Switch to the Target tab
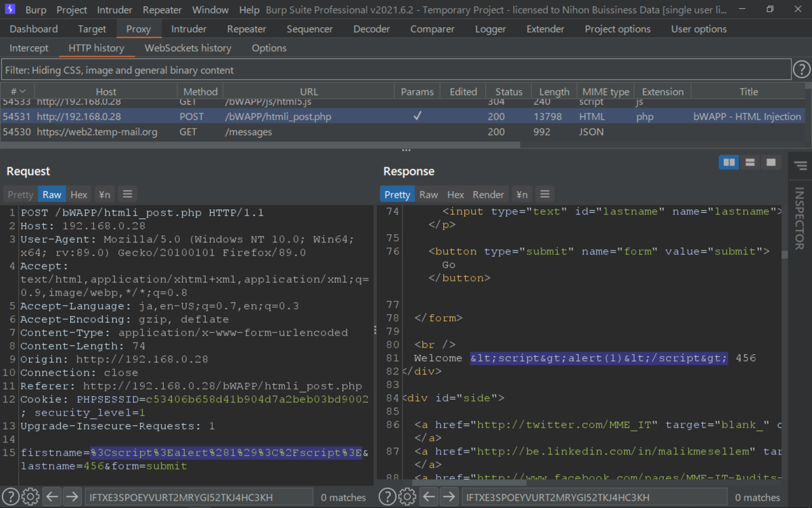This screenshot has width=812, height=508. (x=92, y=29)
